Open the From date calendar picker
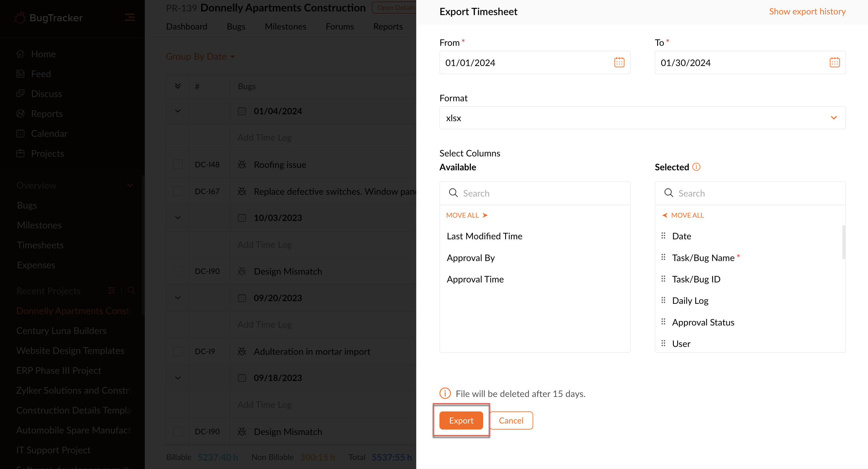 pos(619,62)
